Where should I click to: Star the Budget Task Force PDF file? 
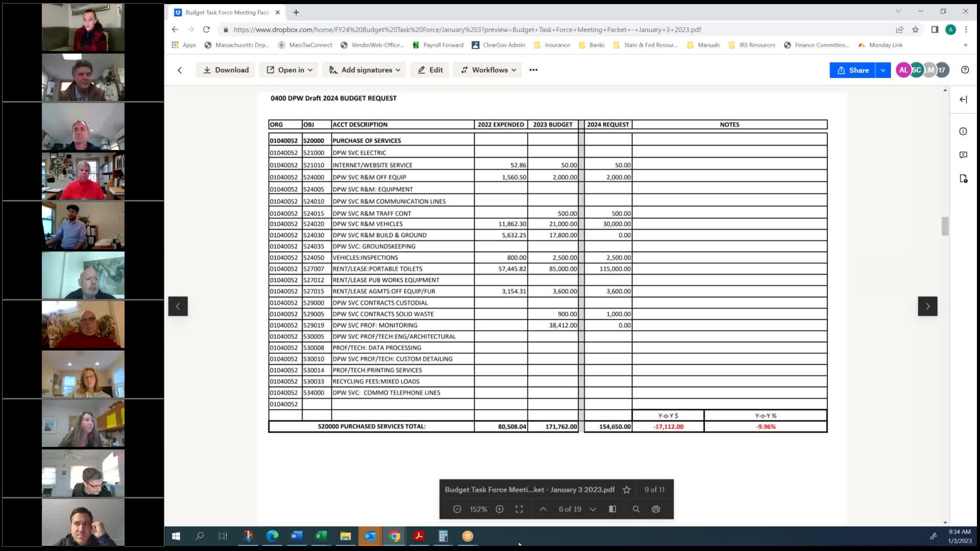626,489
